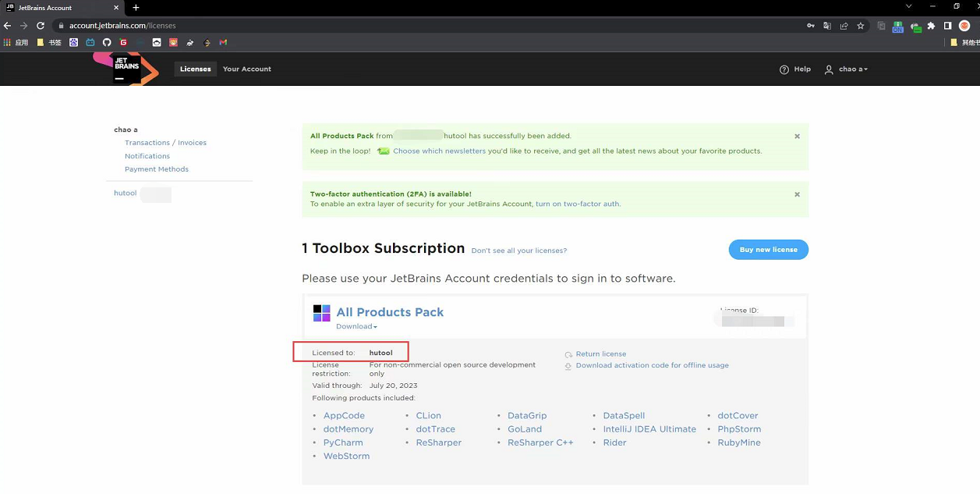Click the All Products Pack icon
The image size is (980, 494).
(x=321, y=313)
